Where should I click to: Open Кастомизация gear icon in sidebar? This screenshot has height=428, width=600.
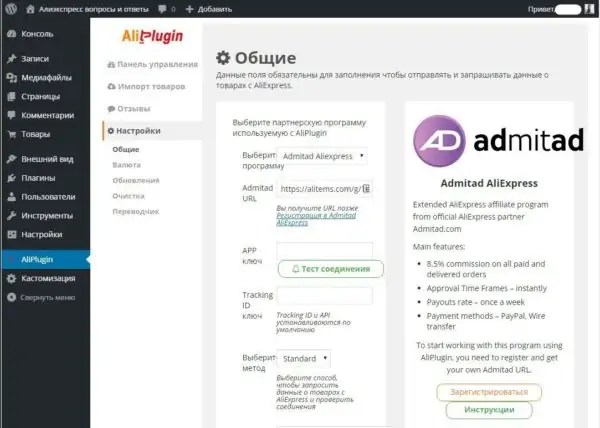12,278
